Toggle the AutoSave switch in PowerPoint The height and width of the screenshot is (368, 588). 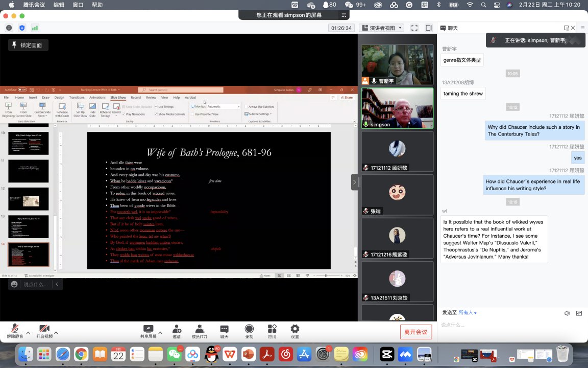[22, 90]
